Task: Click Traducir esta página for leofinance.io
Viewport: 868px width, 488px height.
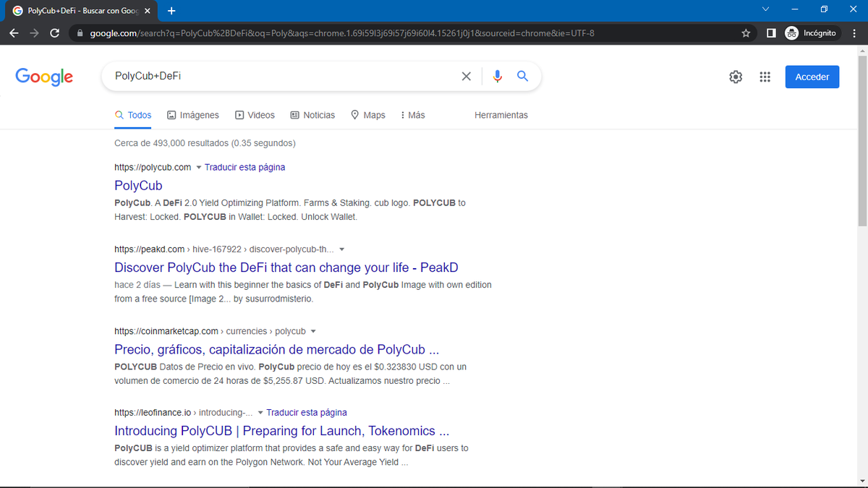Action: [307, 413]
